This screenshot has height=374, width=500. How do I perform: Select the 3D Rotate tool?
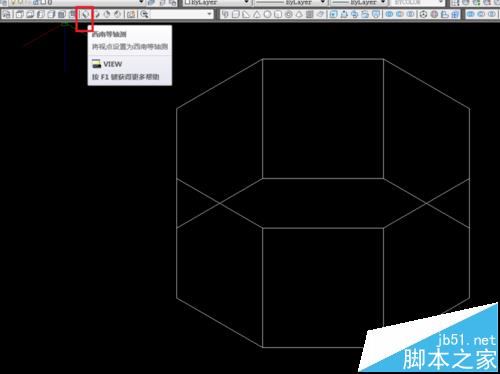point(434,14)
